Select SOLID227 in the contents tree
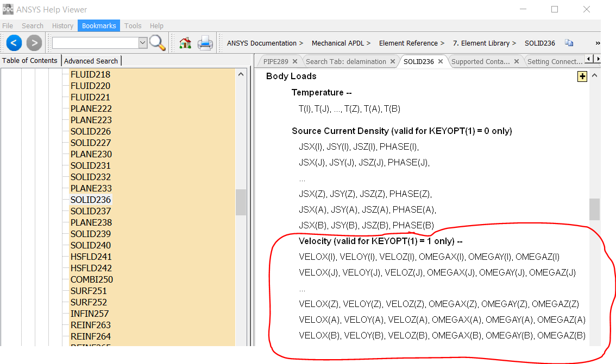The width and height of the screenshot is (616, 364). point(91,143)
